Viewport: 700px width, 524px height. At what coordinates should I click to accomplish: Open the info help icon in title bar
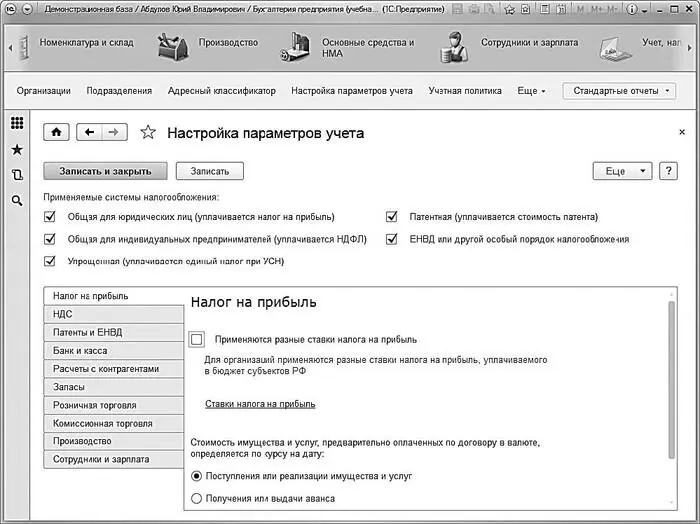click(632, 9)
